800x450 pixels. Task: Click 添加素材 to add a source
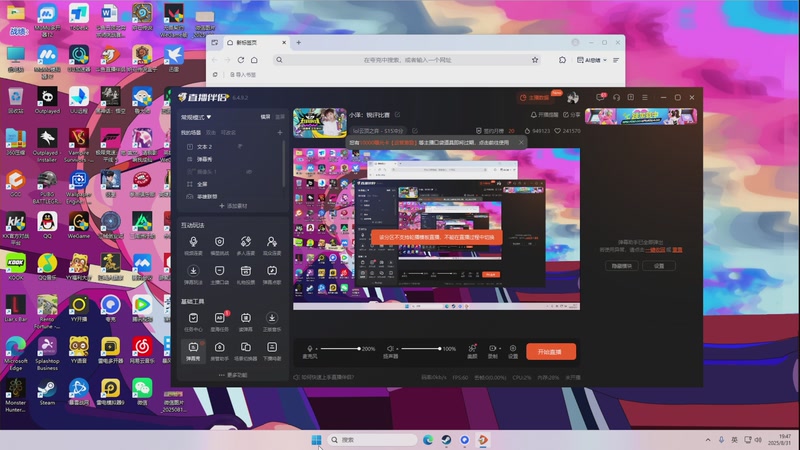(233, 206)
